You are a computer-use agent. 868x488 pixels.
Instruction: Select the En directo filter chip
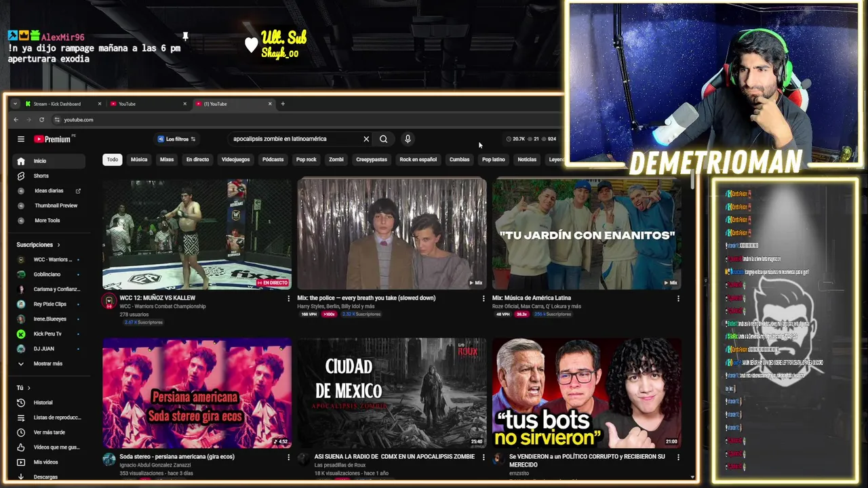pos(197,160)
